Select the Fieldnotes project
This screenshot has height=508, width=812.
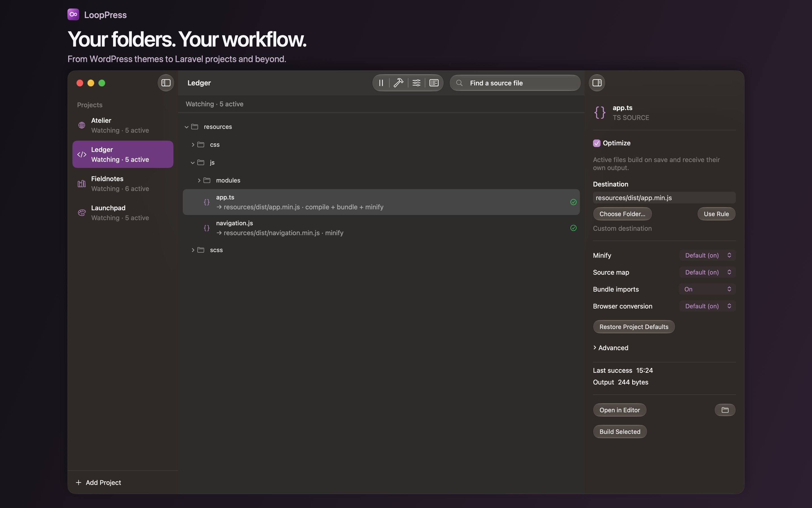(x=123, y=184)
